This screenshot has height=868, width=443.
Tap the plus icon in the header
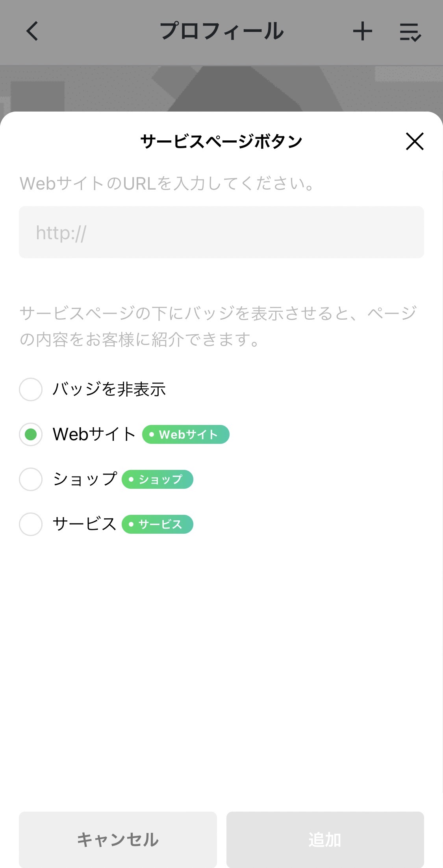point(362,32)
